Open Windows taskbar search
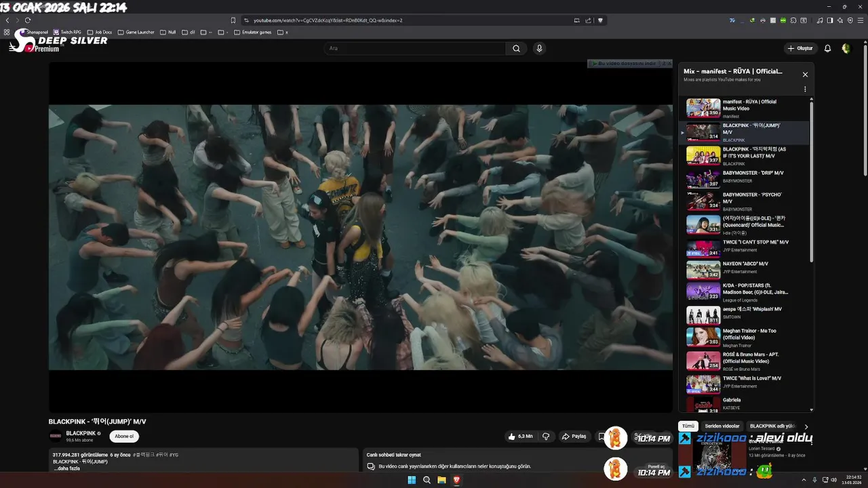 click(x=427, y=480)
